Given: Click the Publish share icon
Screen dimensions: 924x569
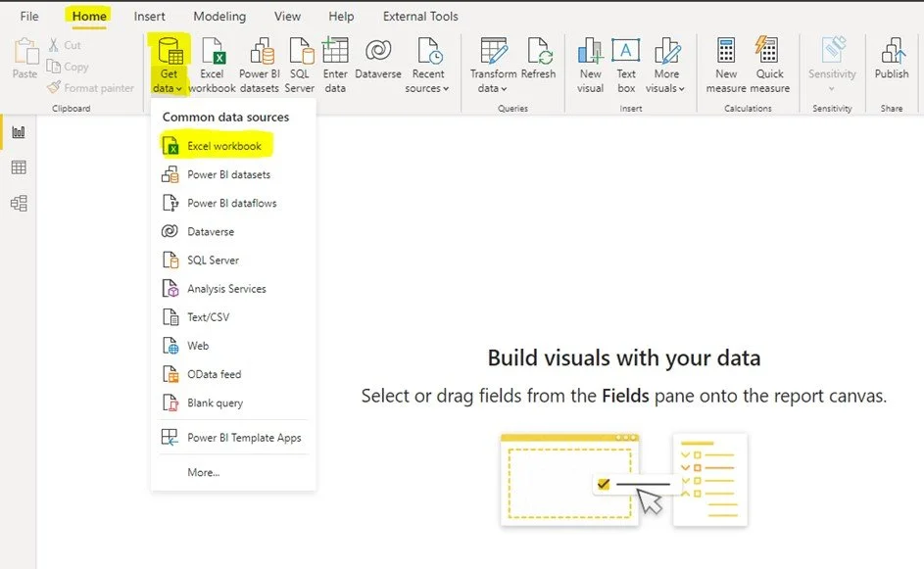Looking at the screenshot, I should click(x=892, y=59).
